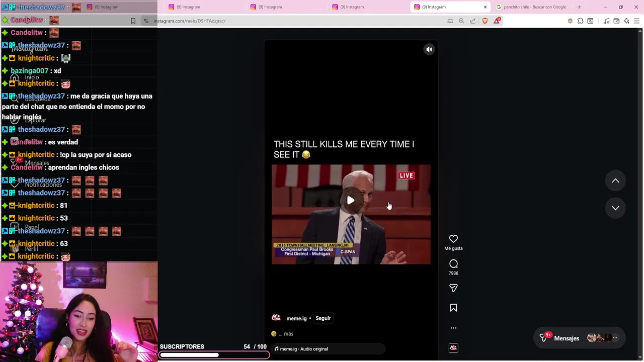Open site settings icon beside the URL
644x362 pixels.
pos(146,21)
